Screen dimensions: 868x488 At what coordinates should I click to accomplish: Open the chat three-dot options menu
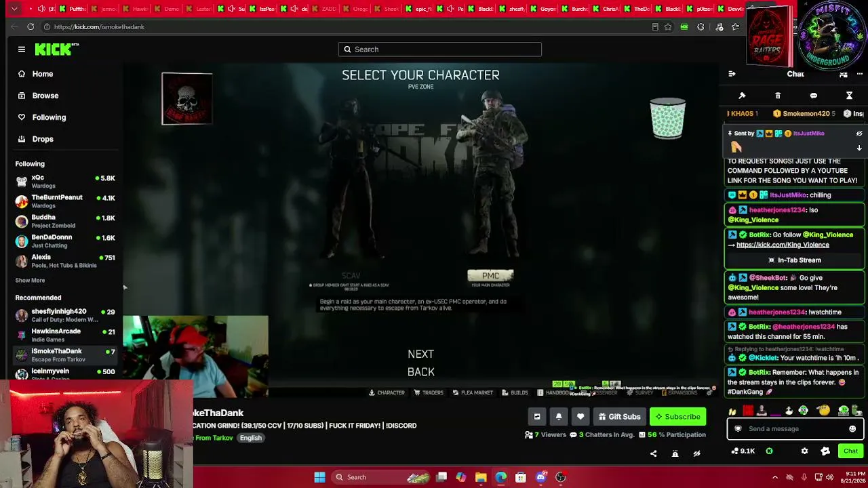pos(860,74)
